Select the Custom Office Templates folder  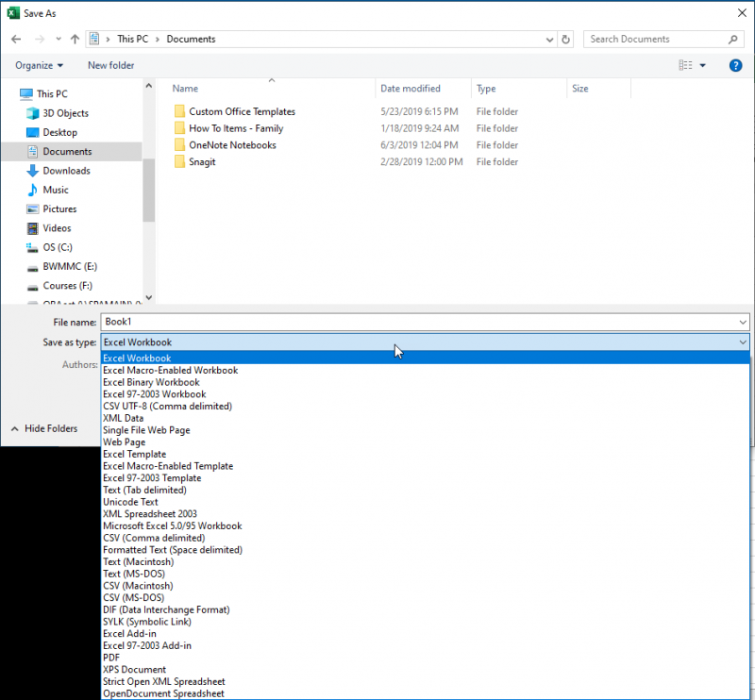(x=242, y=111)
